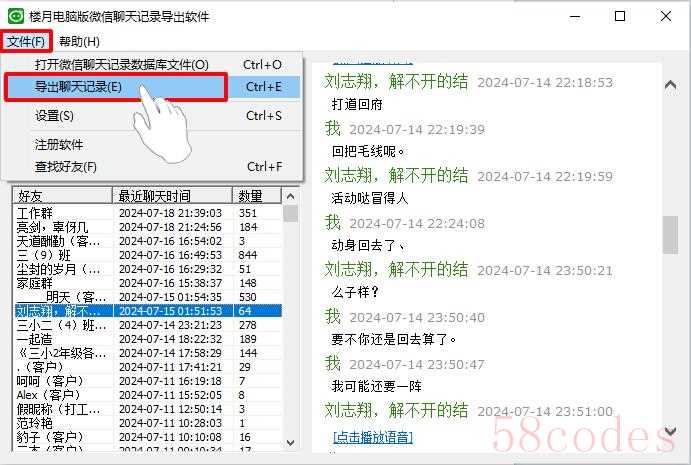Select the 《三小2年级各… friend row
The width and height of the screenshot is (691, 465).
148,353
